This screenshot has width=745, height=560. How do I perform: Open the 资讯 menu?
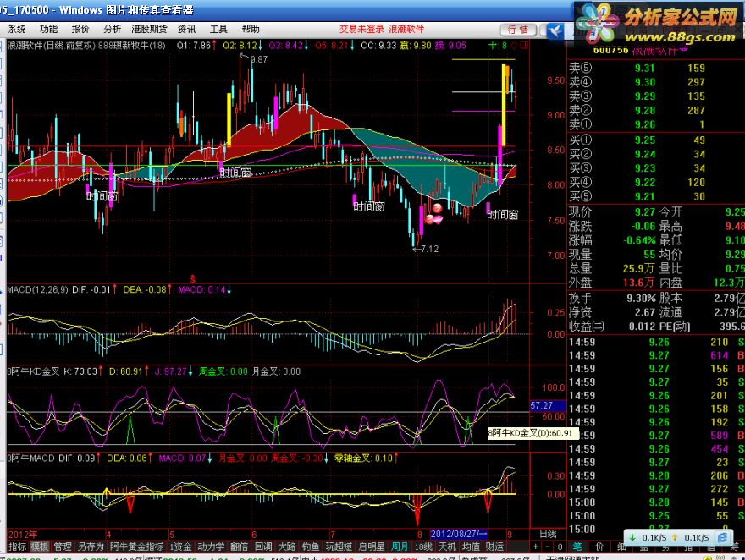[x=187, y=30]
